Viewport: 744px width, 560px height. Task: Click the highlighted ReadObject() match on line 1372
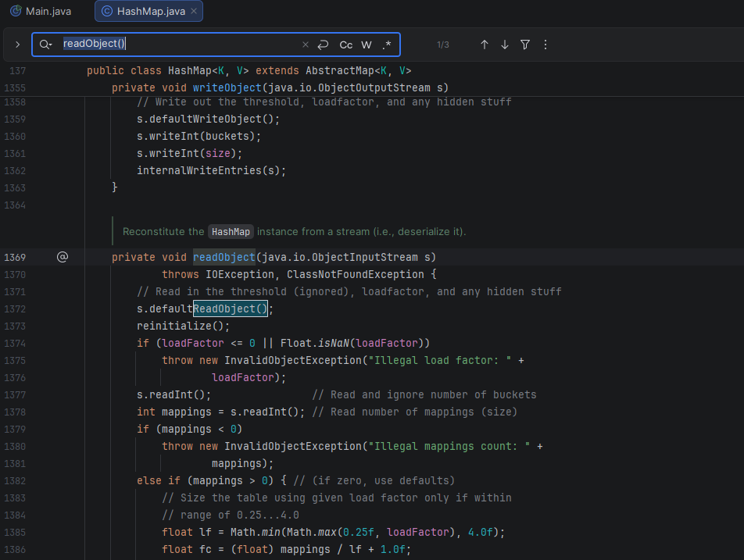pos(231,309)
